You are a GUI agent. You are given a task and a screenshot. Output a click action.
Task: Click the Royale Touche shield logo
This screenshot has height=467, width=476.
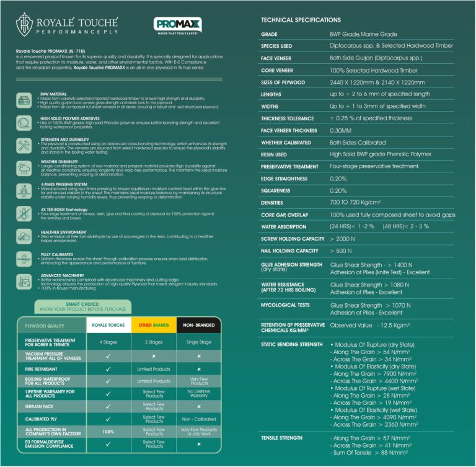pos(24,25)
